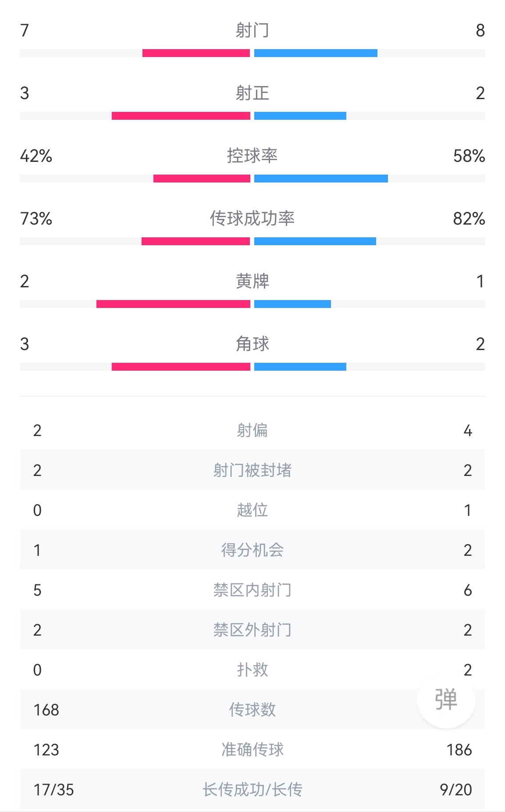505x812 pixels.
Task: Select the 越位 offside row
Action: coord(252,510)
